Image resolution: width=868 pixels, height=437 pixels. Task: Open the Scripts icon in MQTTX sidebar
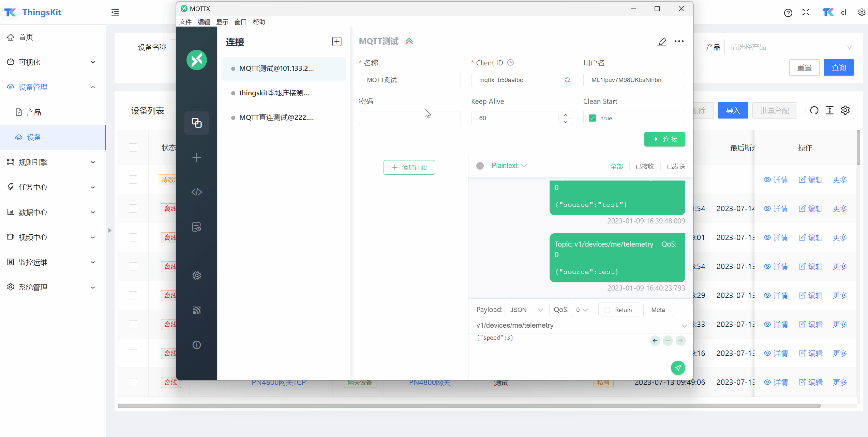pos(196,192)
